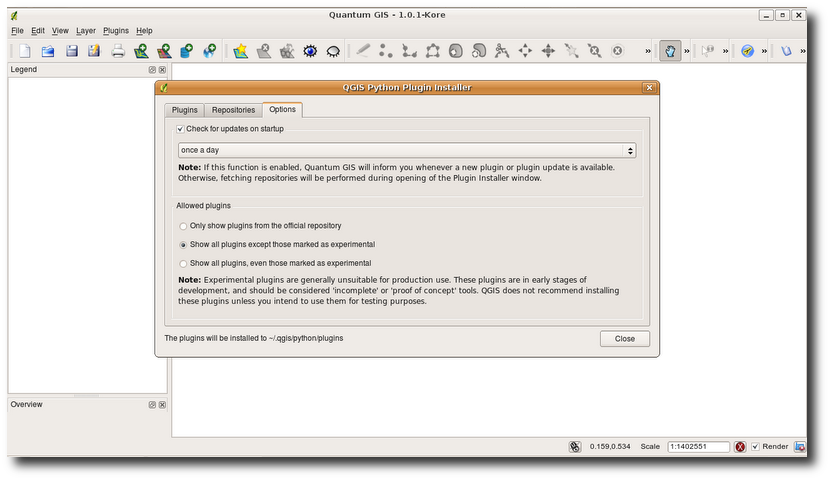Close the Overview panel
Screen dimensions: 830x480
(163, 405)
